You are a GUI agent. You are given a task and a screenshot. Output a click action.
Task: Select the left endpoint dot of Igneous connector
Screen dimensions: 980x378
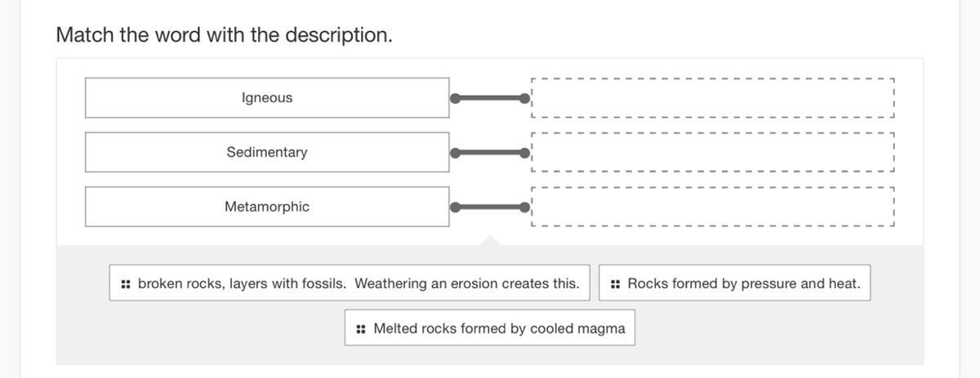click(x=455, y=99)
